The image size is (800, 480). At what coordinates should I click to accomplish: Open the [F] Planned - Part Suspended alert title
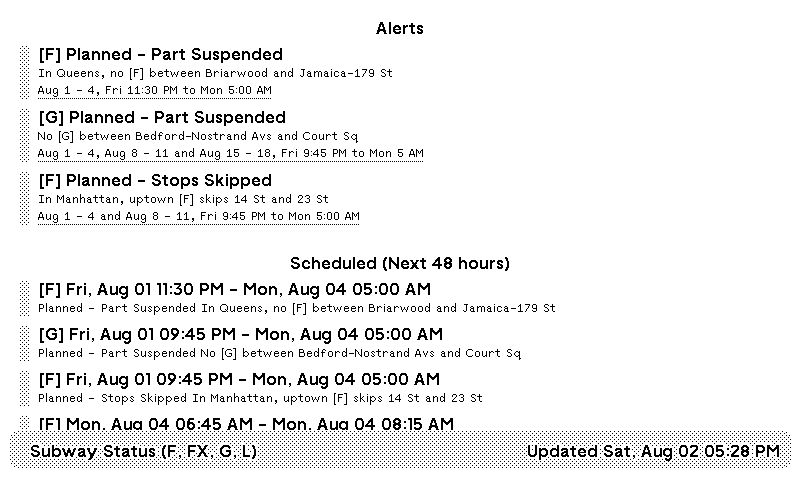point(160,55)
